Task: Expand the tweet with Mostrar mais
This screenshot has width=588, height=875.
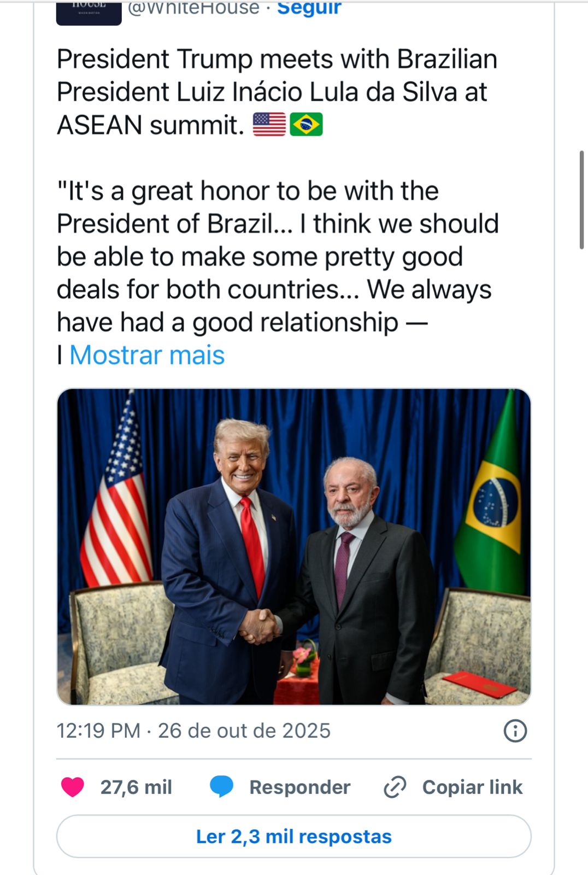Action: pos(147,355)
